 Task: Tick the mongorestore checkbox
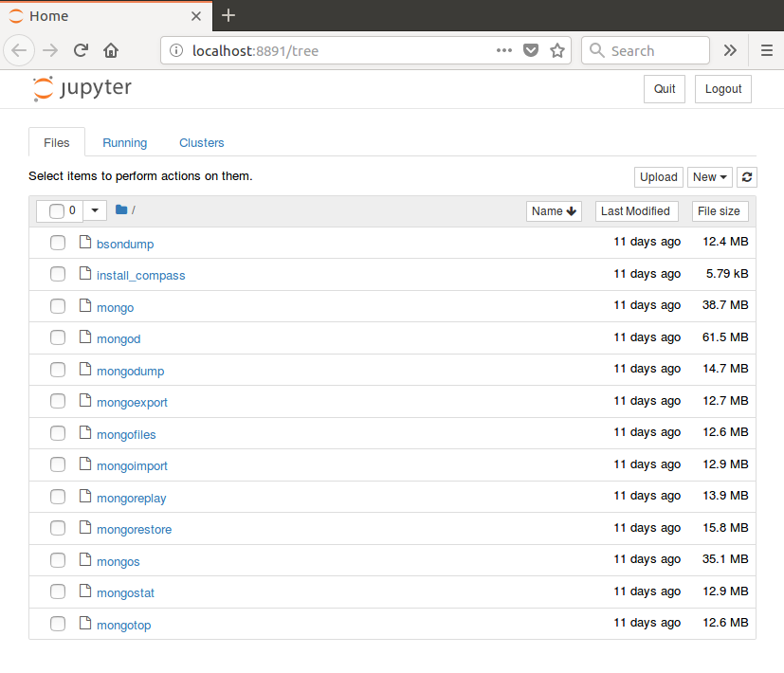tap(58, 528)
